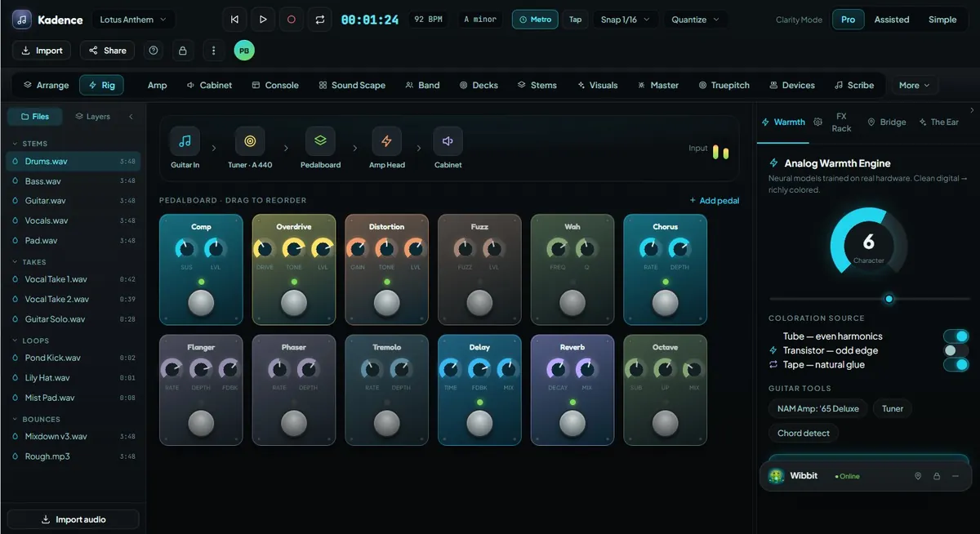
Task: Select Drums.wav in the file list
Action: [x=73, y=162]
